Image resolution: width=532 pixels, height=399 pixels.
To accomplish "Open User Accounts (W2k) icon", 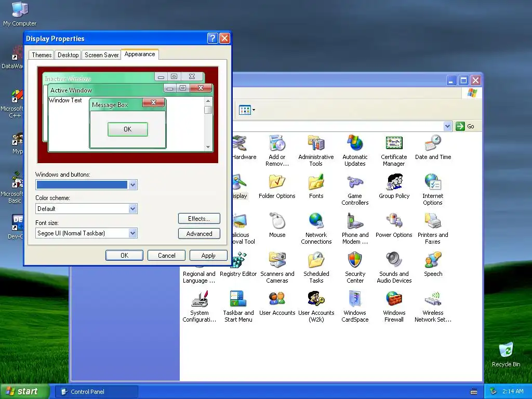I will pyautogui.click(x=316, y=307).
